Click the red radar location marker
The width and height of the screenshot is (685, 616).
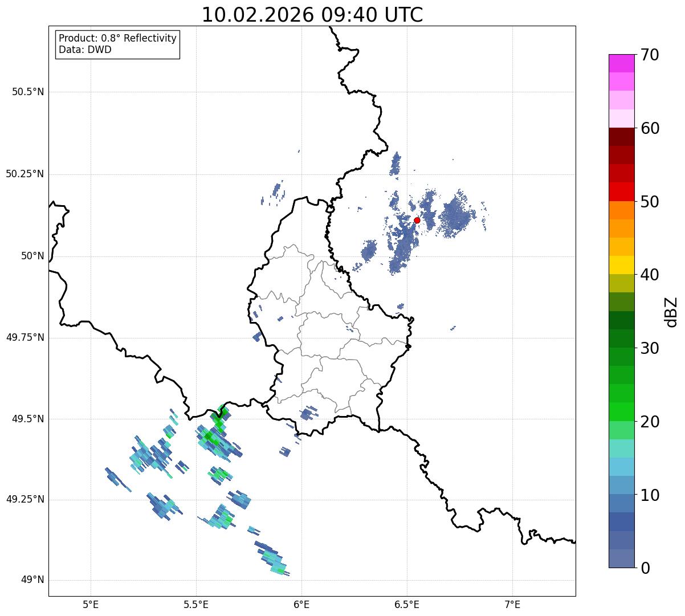417,220
